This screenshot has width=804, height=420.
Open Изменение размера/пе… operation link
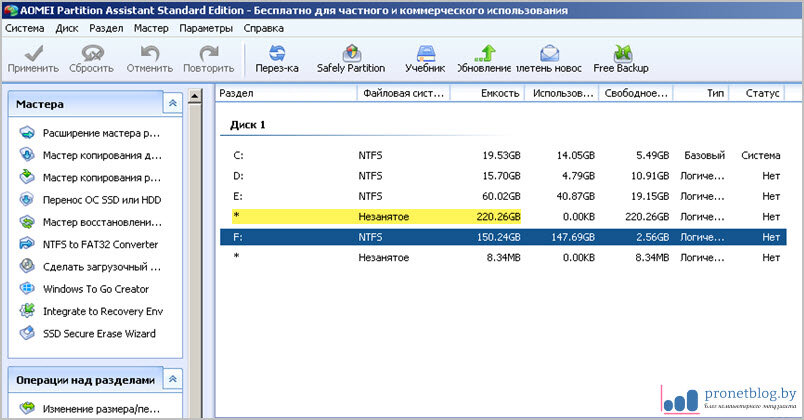click(102, 409)
